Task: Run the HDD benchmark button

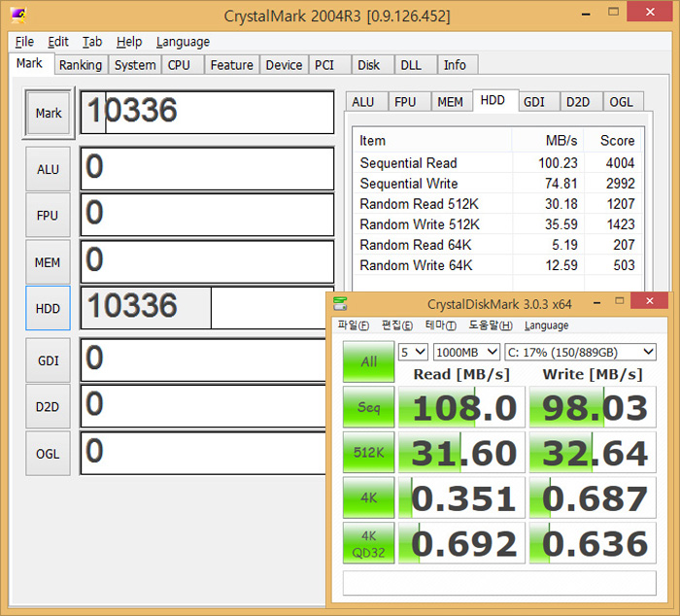Action: click(x=48, y=308)
